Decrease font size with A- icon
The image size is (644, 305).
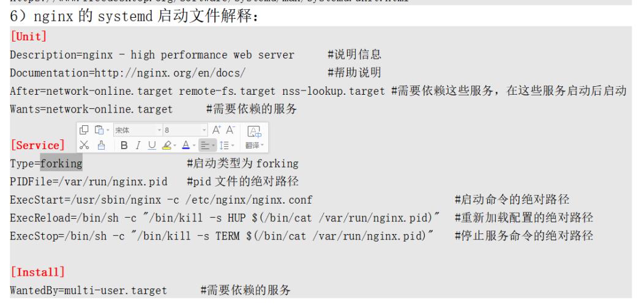[x=231, y=130]
